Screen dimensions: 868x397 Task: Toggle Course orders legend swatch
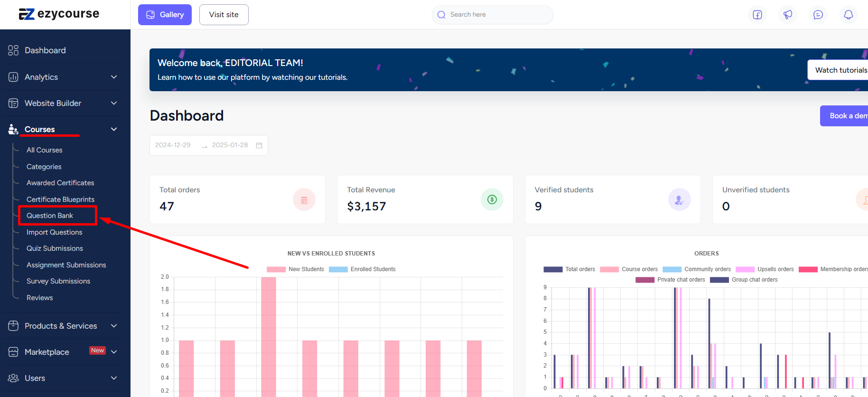[609, 269]
